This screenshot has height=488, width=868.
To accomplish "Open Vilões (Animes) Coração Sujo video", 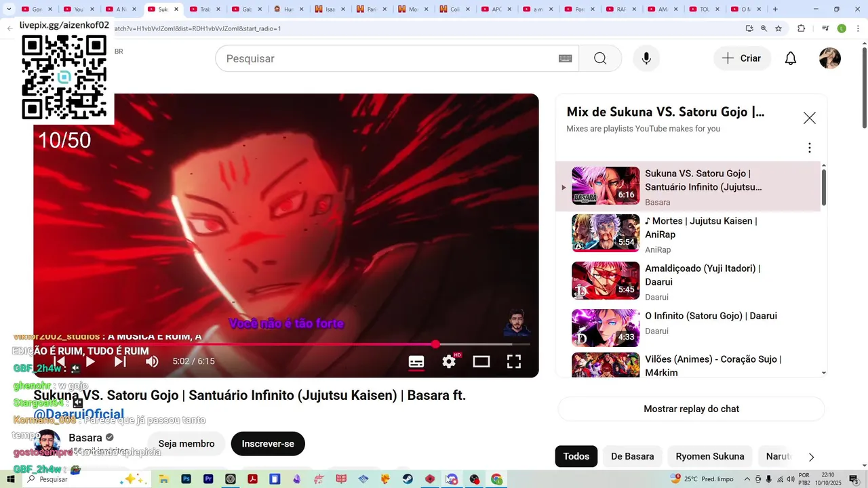I will (688, 365).
